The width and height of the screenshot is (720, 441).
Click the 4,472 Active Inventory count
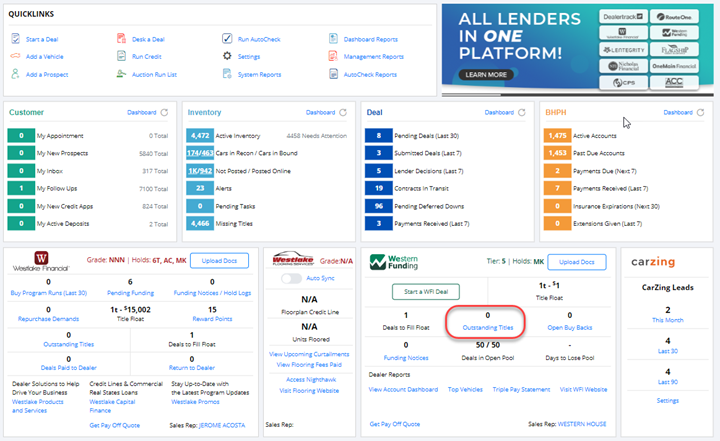200,136
